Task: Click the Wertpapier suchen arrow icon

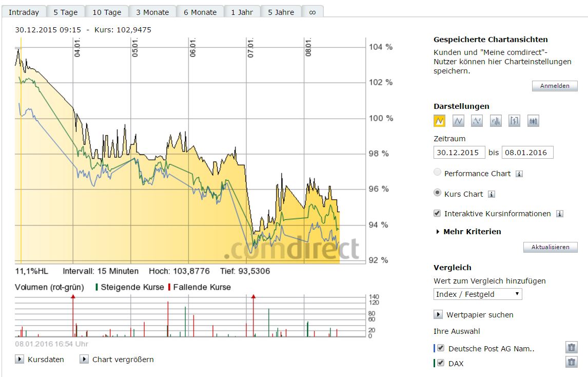Action: (x=438, y=314)
